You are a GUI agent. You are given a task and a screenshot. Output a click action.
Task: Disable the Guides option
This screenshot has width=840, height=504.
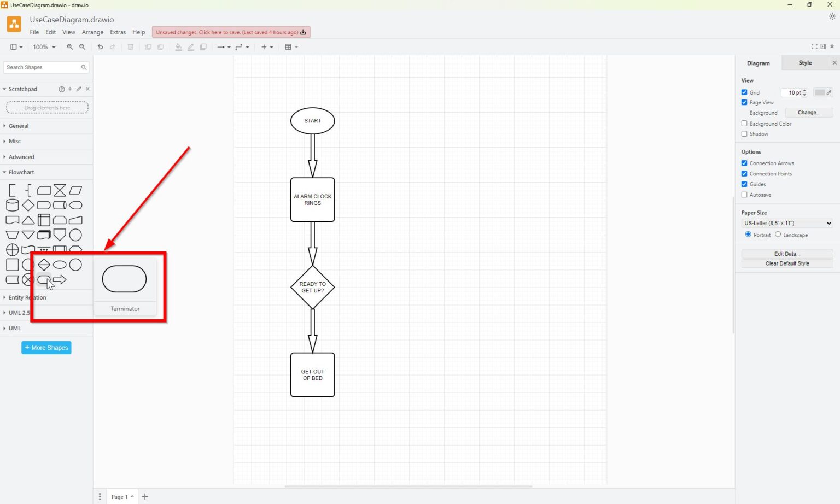click(744, 184)
